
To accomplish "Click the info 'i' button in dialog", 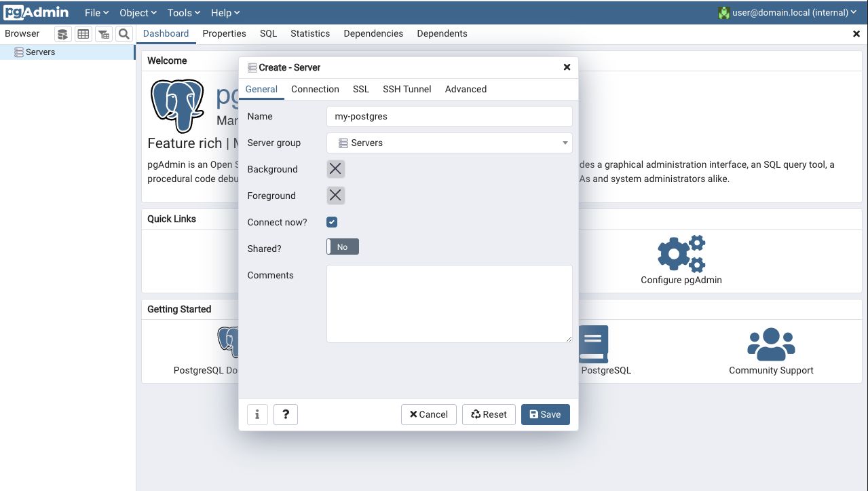I will pos(257,414).
